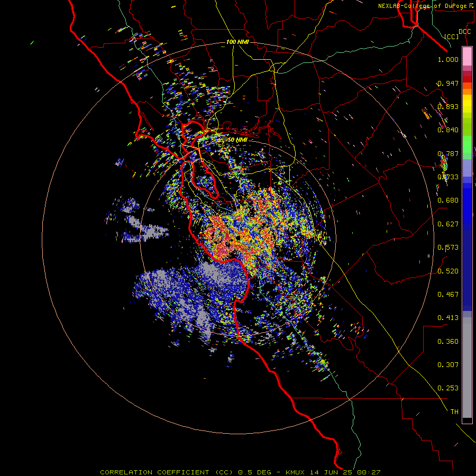Screen dimensions: 476x476
Task: Select the 0.893 scale value
Action: coord(448,106)
